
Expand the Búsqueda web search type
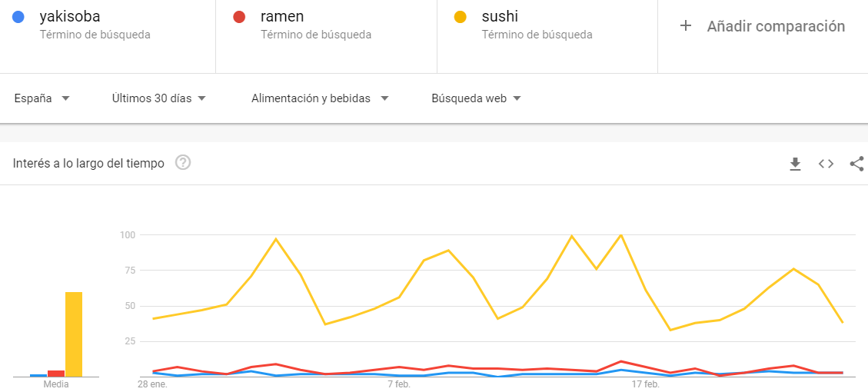tap(476, 98)
